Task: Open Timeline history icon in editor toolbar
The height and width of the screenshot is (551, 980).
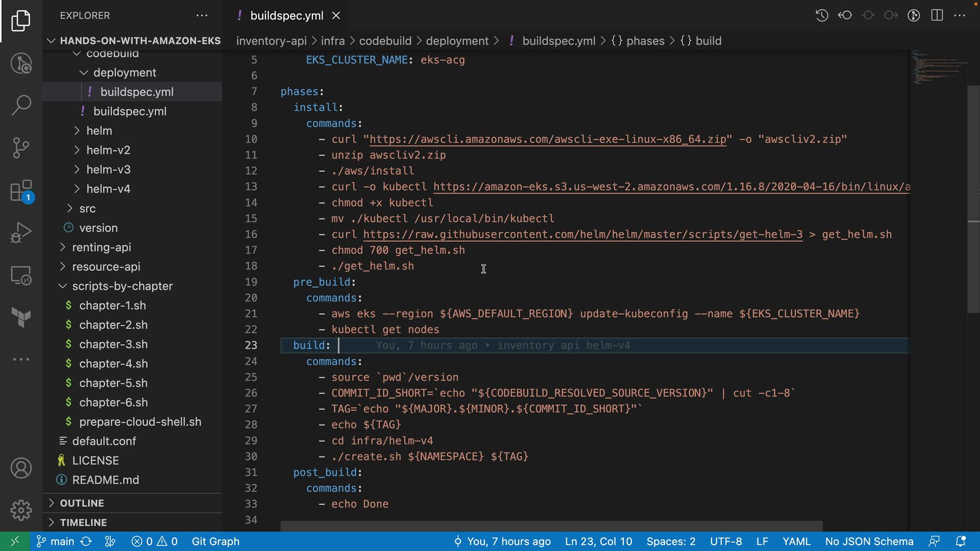Action: (822, 15)
